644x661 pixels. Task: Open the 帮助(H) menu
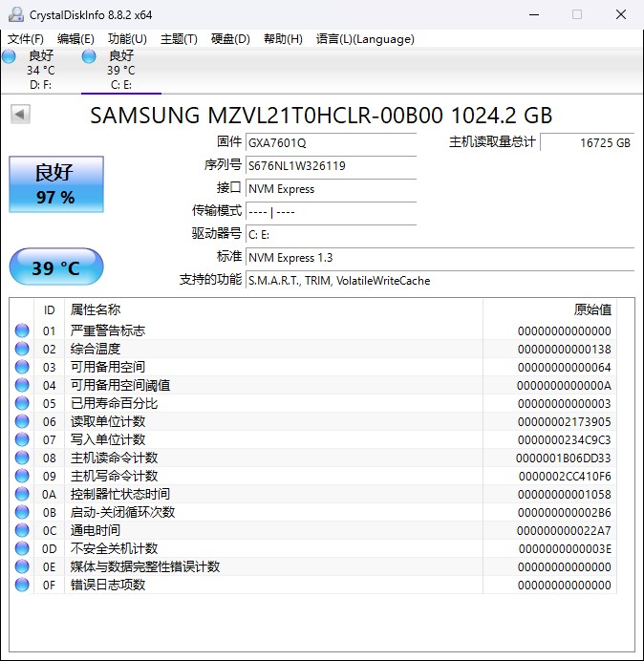tap(283, 39)
